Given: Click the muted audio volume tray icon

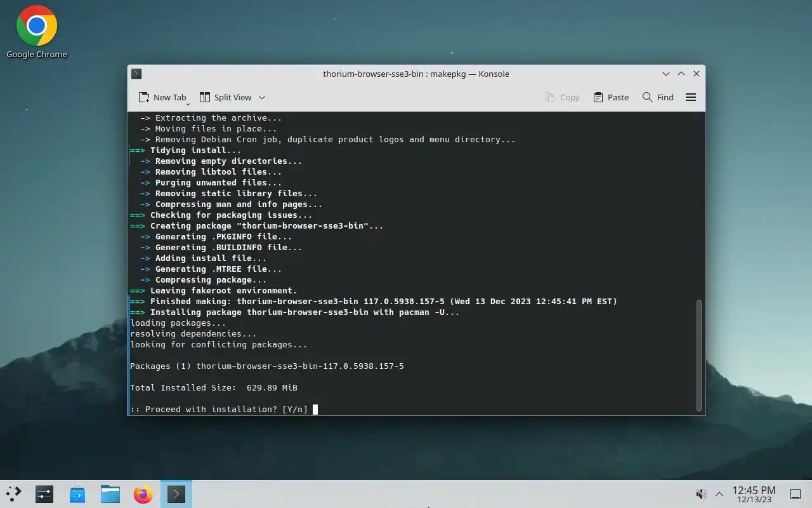Looking at the screenshot, I should coord(702,494).
